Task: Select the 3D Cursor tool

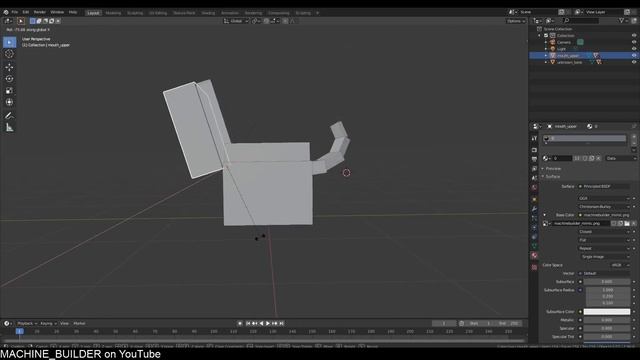Action: coord(9,54)
